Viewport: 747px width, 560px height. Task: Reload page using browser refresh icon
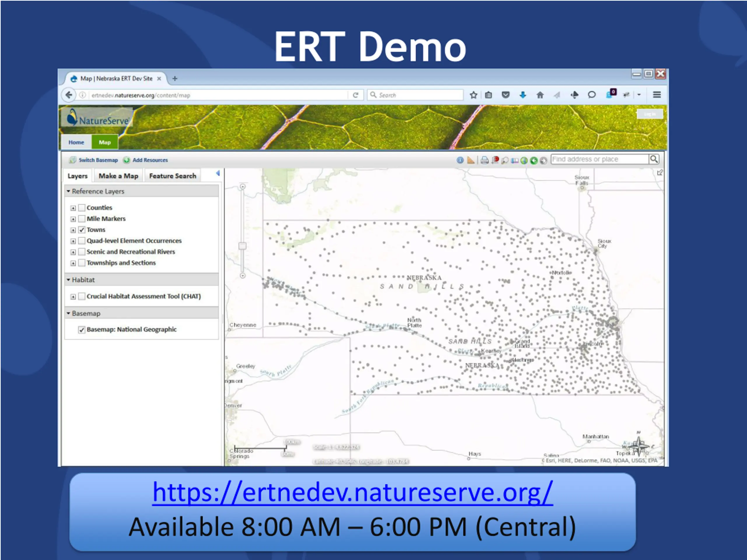(356, 95)
